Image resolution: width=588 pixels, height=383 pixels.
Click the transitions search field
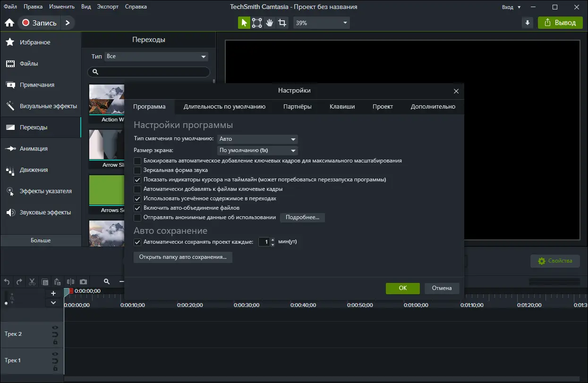click(x=149, y=72)
